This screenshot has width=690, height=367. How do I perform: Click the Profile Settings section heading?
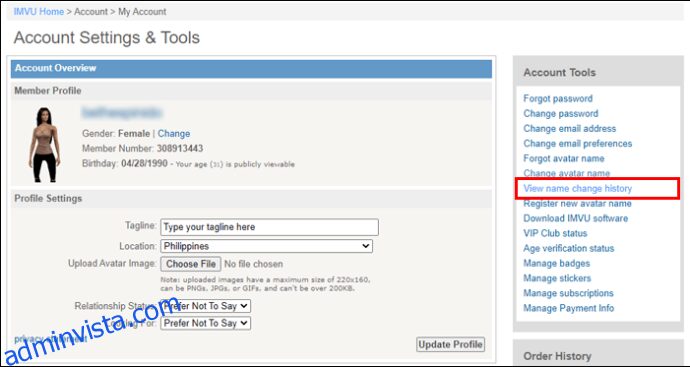[48, 198]
